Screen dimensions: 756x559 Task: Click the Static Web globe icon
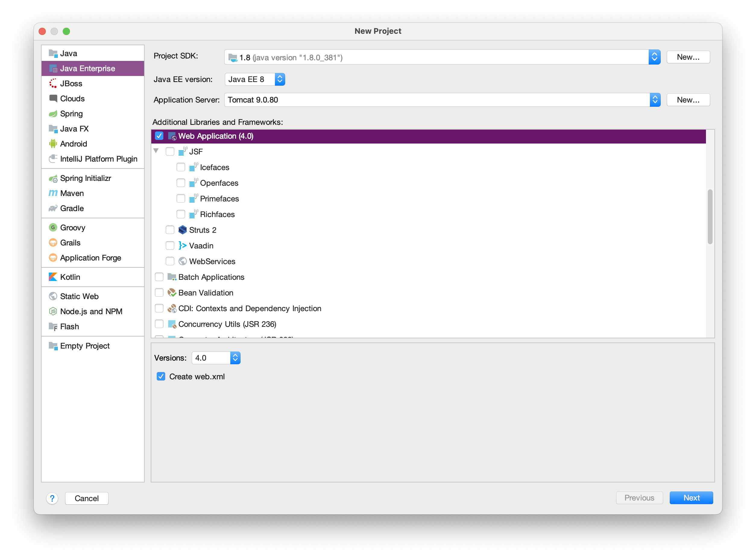[x=53, y=296]
